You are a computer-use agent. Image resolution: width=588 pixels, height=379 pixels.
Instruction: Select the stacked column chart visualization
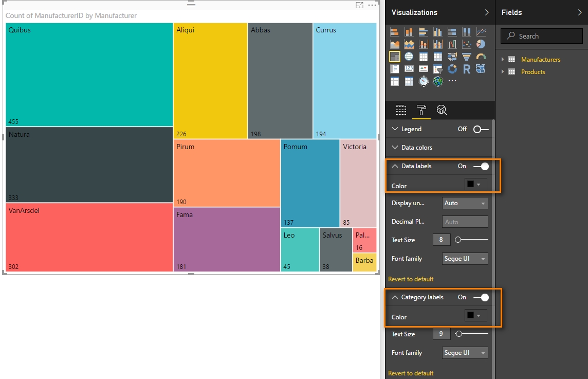(409, 32)
